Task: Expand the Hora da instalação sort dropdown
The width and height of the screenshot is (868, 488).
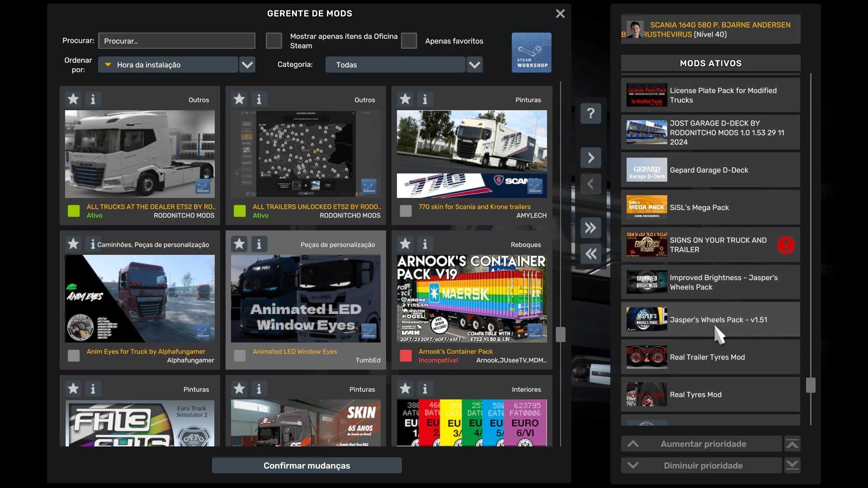Action: pyautogui.click(x=247, y=65)
